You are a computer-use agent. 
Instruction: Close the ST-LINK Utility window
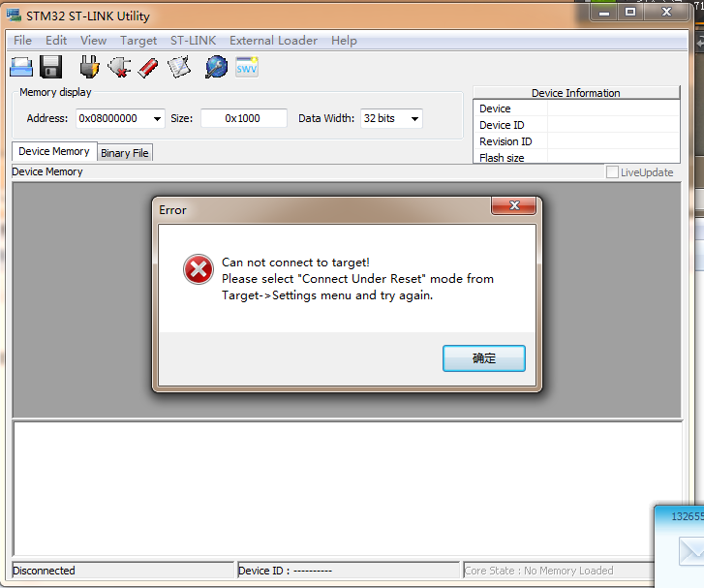pyautogui.click(x=666, y=13)
